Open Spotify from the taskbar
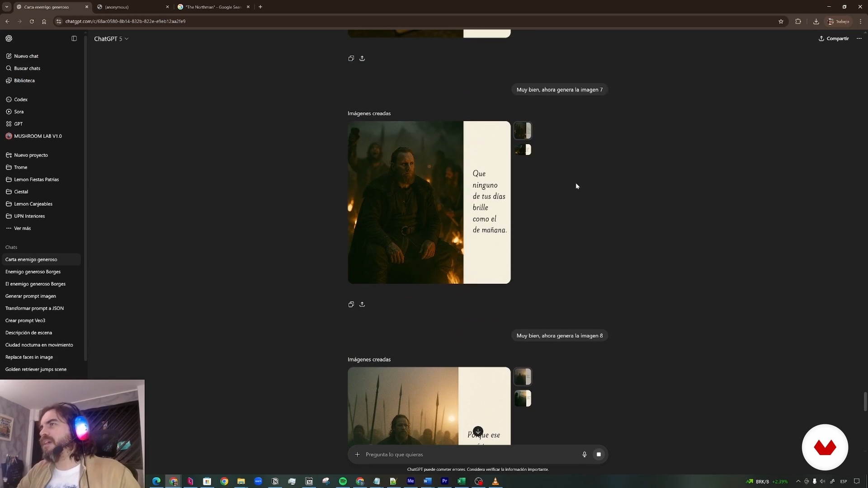The height and width of the screenshot is (488, 868). [x=343, y=481]
